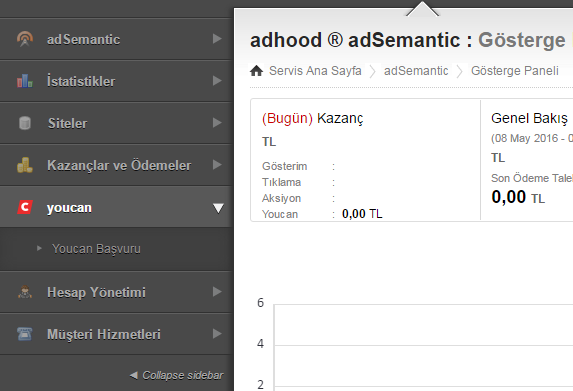
Task: Click the İstatistikler bar chart icon
Action: coord(25,81)
